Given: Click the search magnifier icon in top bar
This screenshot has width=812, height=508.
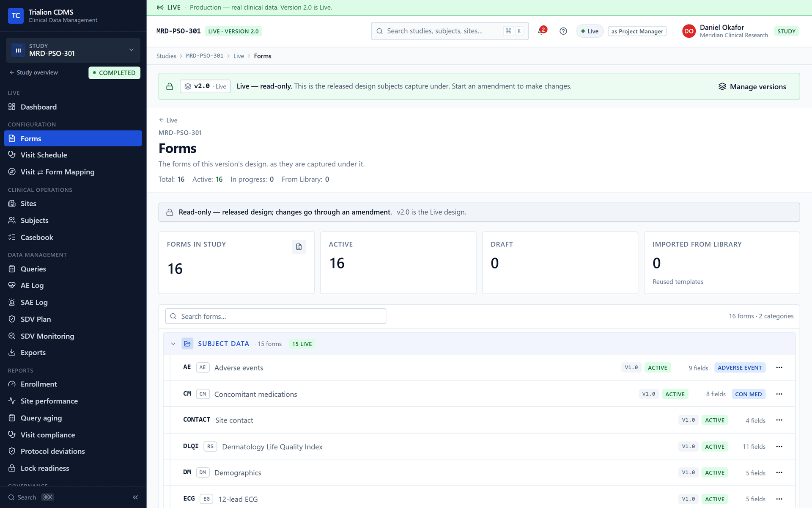Looking at the screenshot, I should tap(379, 31).
